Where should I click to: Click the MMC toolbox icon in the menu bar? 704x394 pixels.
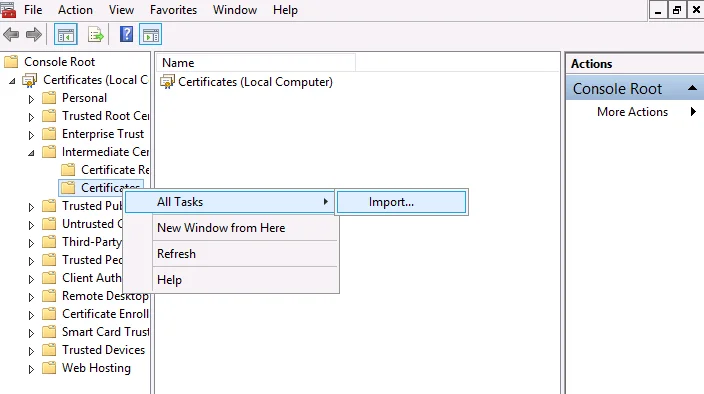8,9
